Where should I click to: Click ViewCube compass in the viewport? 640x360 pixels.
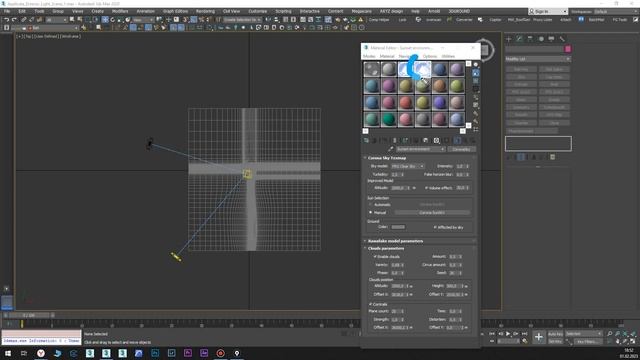point(484,50)
